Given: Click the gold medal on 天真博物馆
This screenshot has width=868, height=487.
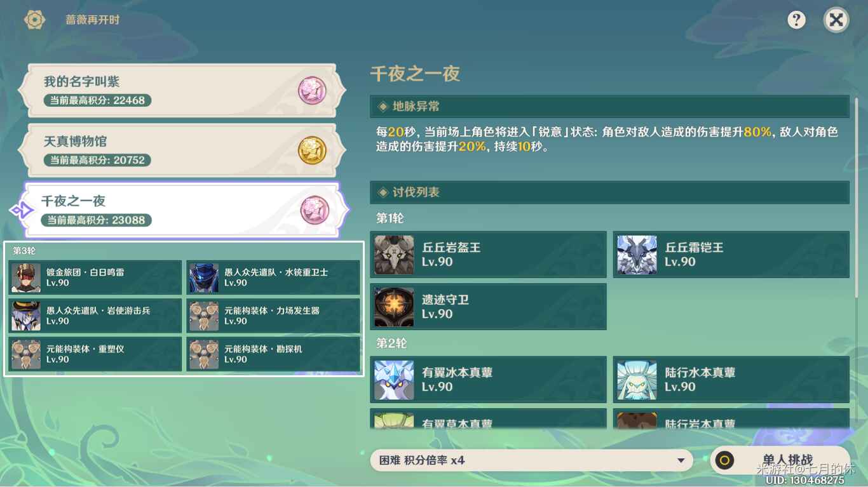Looking at the screenshot, I should tap(312, 150).
